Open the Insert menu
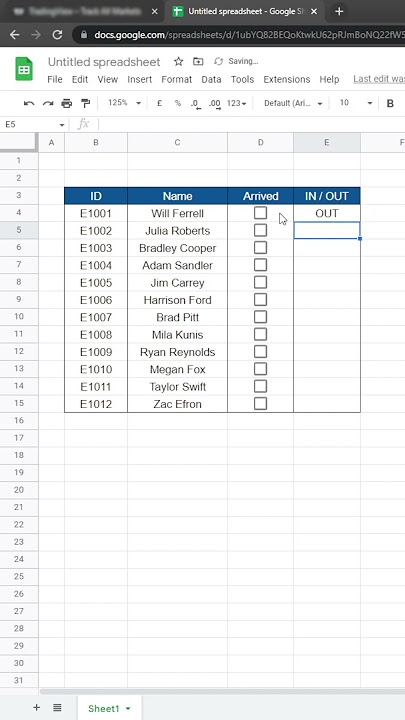The width and height of the screenshot is (405, 720). (140, 79)
